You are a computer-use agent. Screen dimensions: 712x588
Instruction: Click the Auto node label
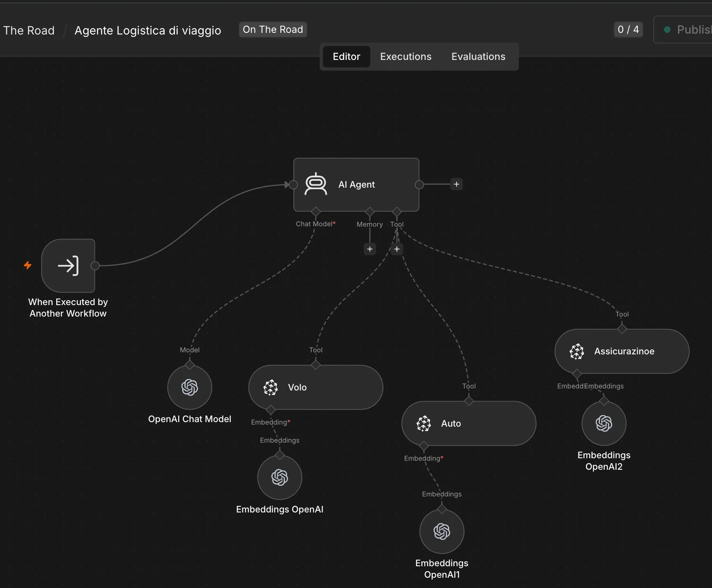(451, 423)
